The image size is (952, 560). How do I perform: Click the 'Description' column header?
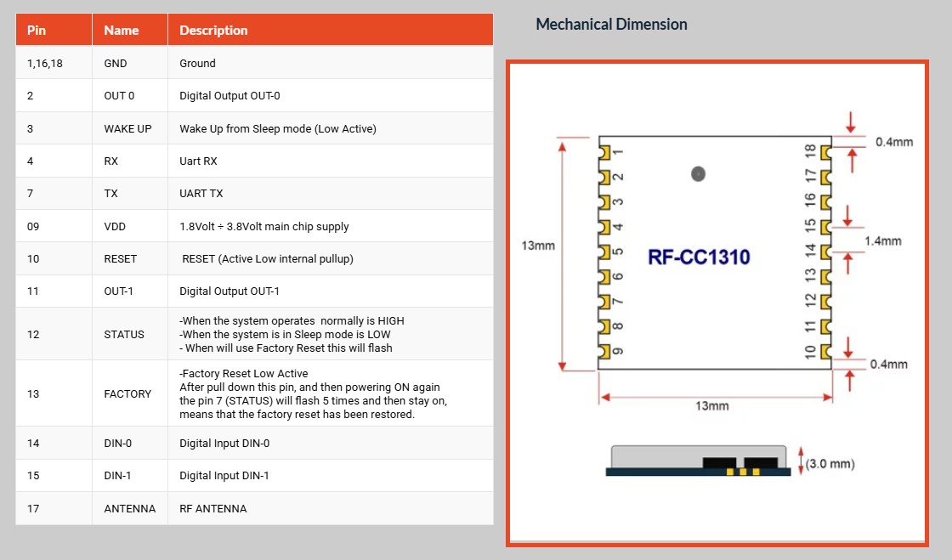[x=331, y=30]
